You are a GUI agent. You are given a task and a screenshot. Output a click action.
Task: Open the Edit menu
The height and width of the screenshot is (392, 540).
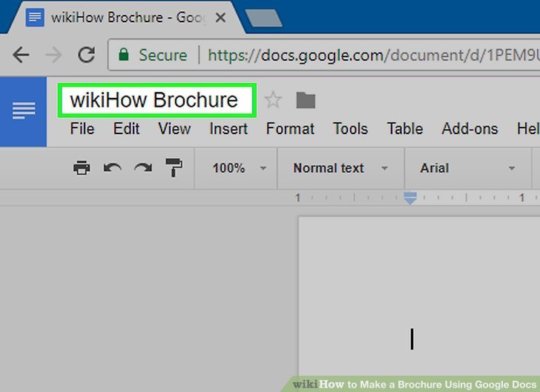(126, 129)
